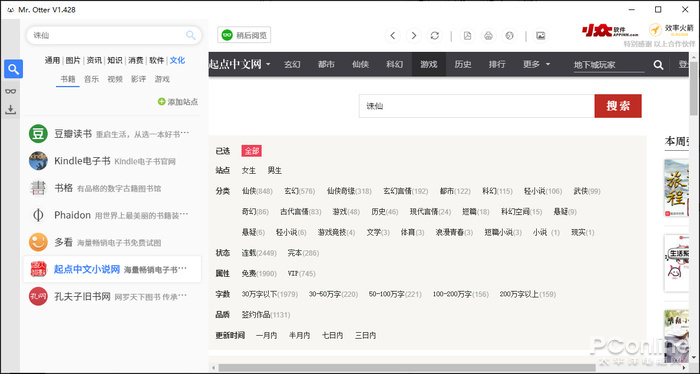Select 消费 category tab

[136, 60]
